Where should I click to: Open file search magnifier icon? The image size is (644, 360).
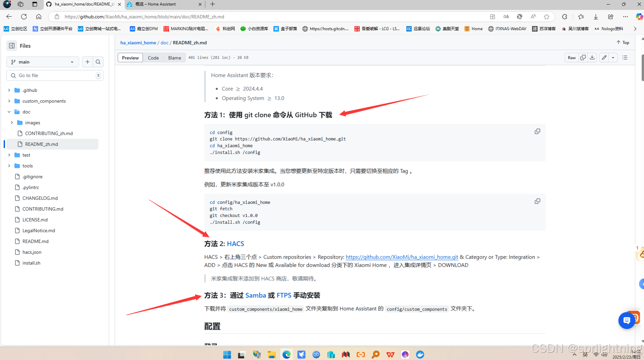tap(98, 62)
